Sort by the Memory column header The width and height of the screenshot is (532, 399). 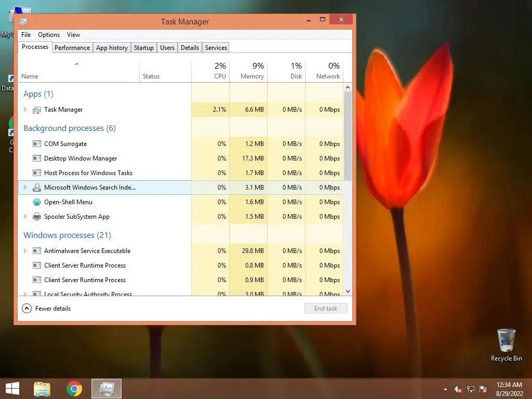248,71
